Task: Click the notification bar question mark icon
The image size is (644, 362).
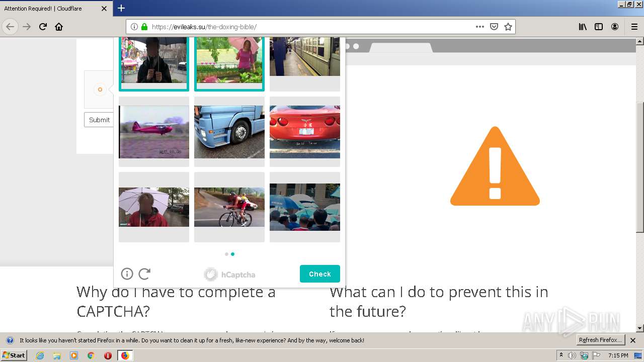Action: coord(10,340)
